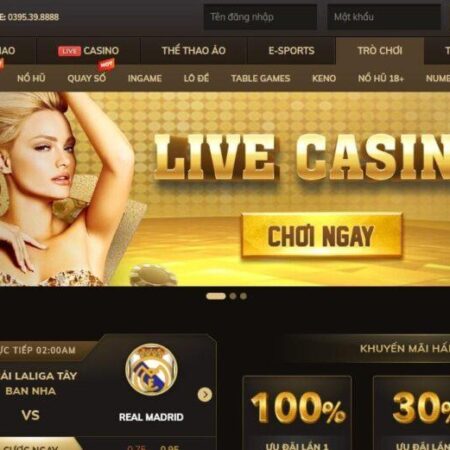The width and height of the screenshot is (450, 450).
Task: Click the next match arrow icon
Action: click(x=205, y=395)
